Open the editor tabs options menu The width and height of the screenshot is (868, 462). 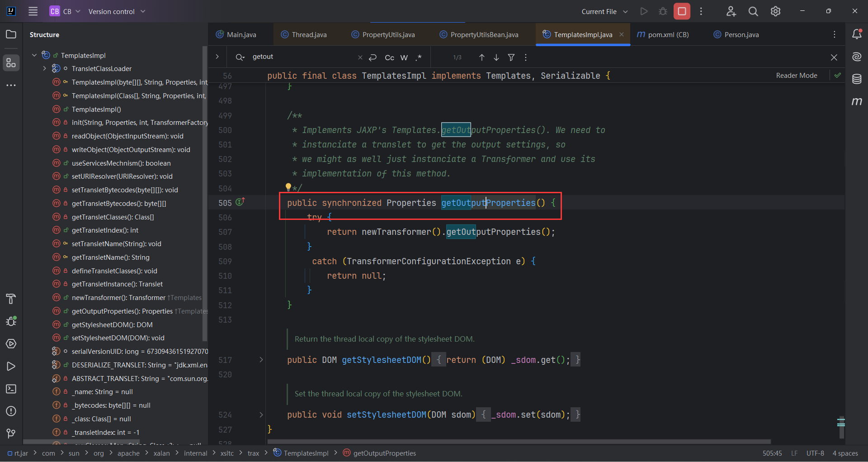point(835,34)
